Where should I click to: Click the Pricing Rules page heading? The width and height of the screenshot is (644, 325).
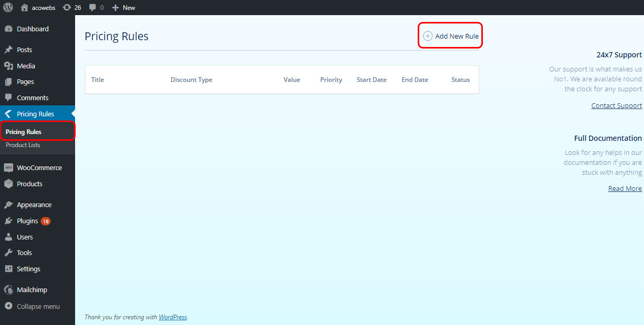116,36
